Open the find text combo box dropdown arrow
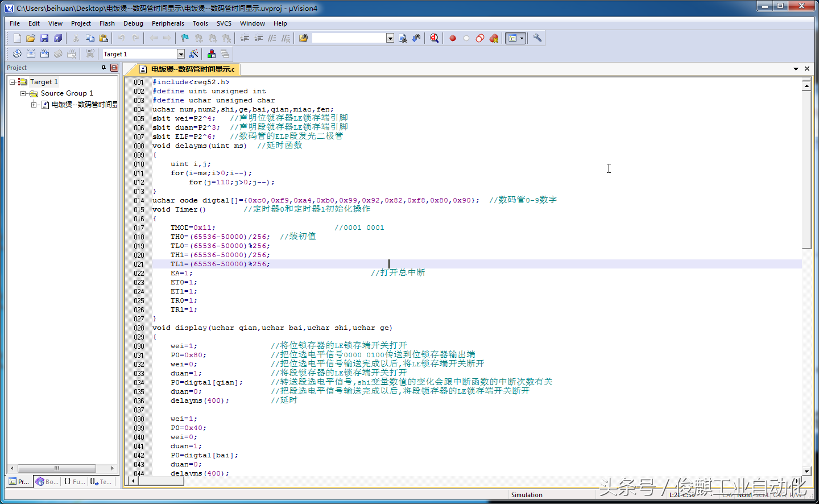This screenshot has height=504, width=819. [x=390, y=38]
